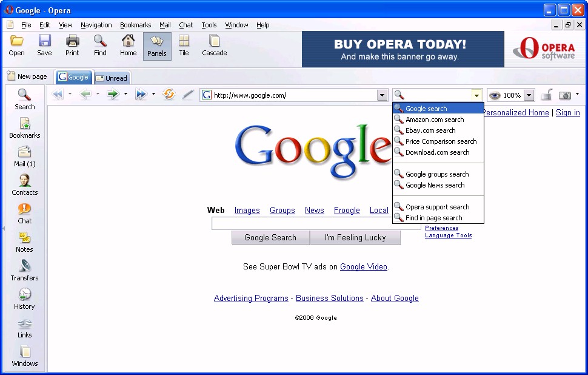Toggle the Panels toolbar button
Screen dimensions: 588x375
point(157,46)
